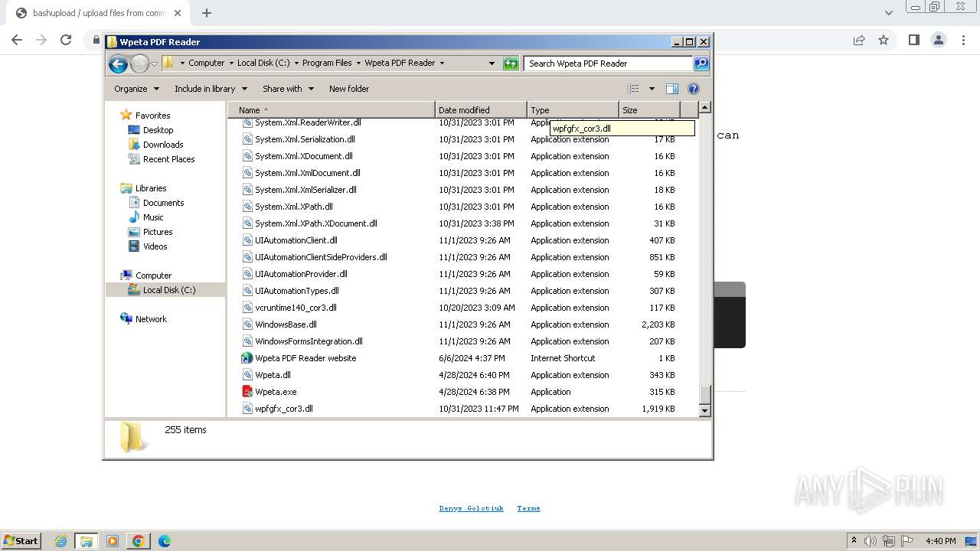
Task: Sort by the Size column header
Action: [649, 110]
